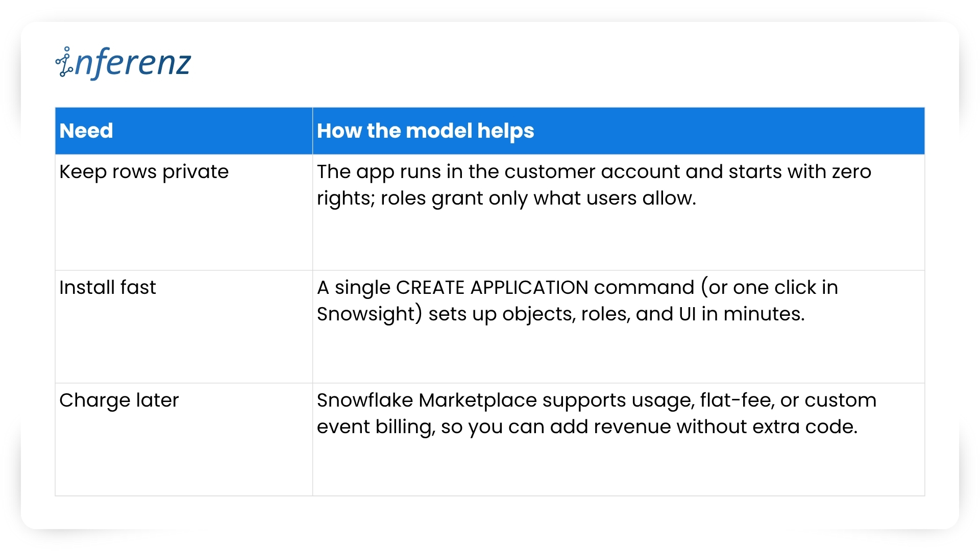The width and height of the screenshot is (980, 551).
Task: Click the Inferenz logo
Action: pos(123,63)
